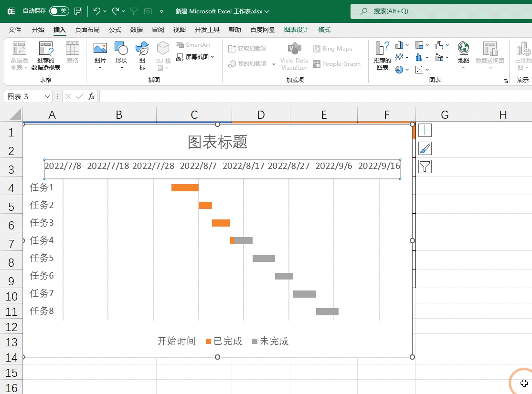The width and height of the screenshot is (532, 394).
Task: Switch to the 开始 tab
Action: pos(38,30)
